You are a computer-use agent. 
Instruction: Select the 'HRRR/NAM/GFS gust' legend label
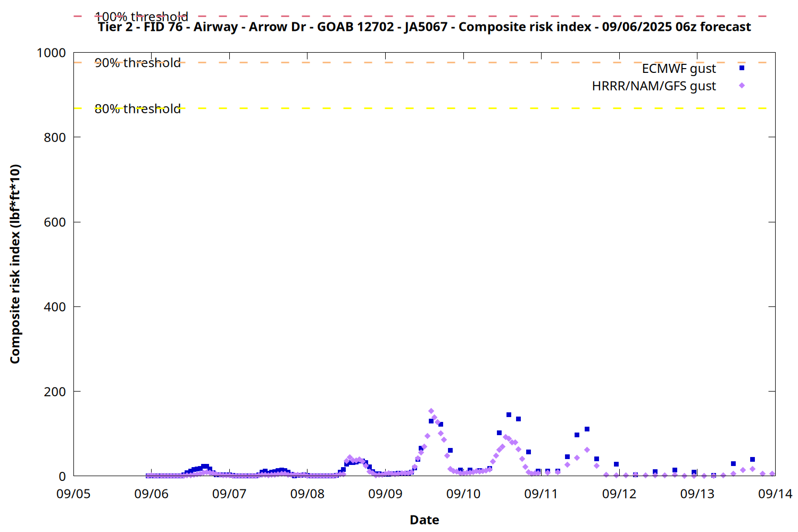point(654,86)
